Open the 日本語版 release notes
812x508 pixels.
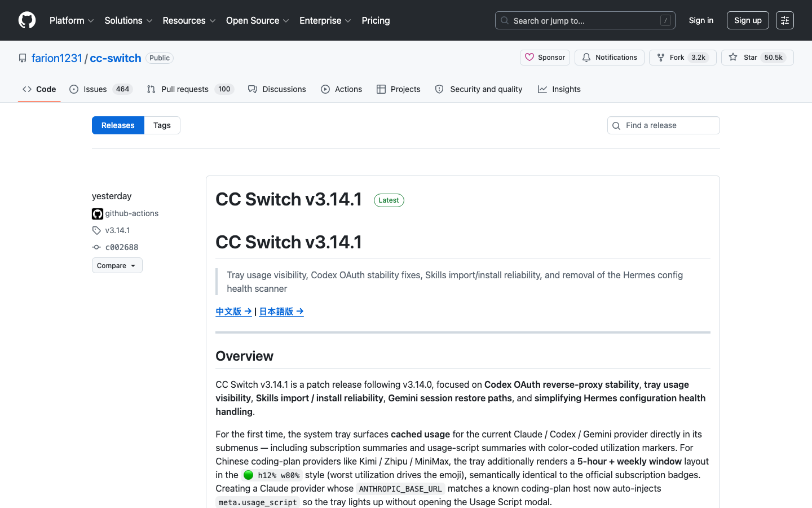pos(281,311)
